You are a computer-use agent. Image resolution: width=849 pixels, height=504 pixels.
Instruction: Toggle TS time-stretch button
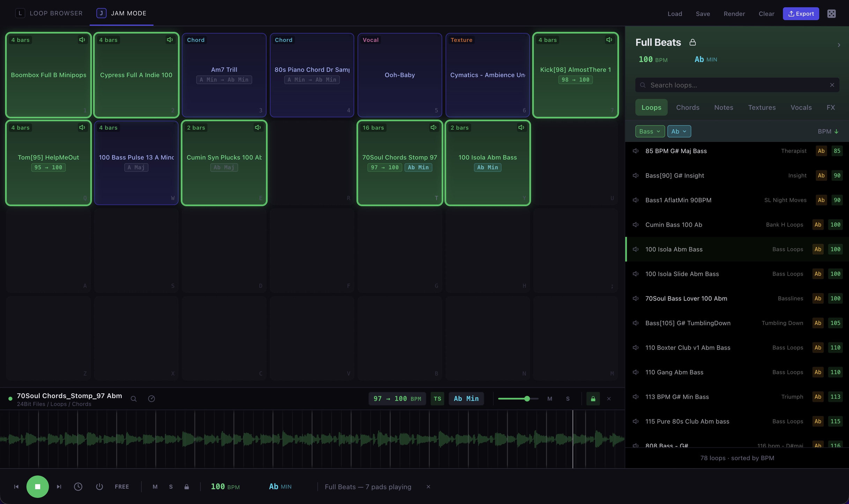(437, 399)
